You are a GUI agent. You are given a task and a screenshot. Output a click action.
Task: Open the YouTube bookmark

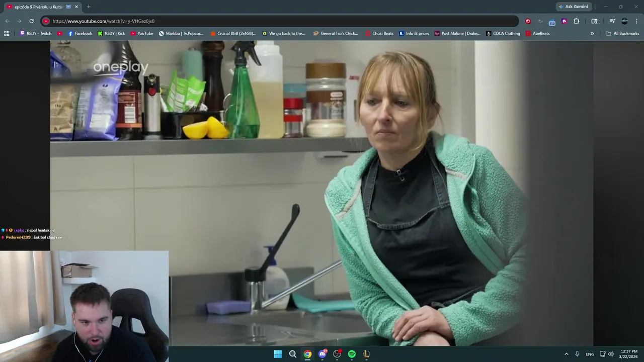coord(142,34)
